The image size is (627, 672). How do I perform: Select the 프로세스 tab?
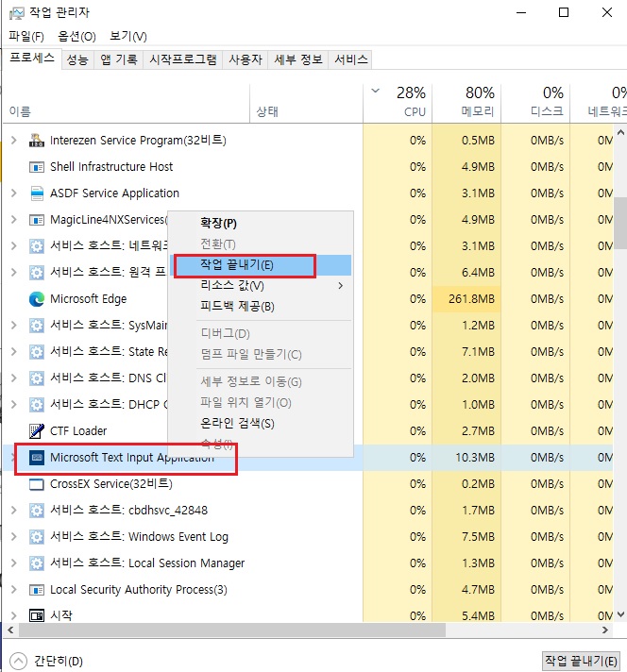tap(32, 59)
